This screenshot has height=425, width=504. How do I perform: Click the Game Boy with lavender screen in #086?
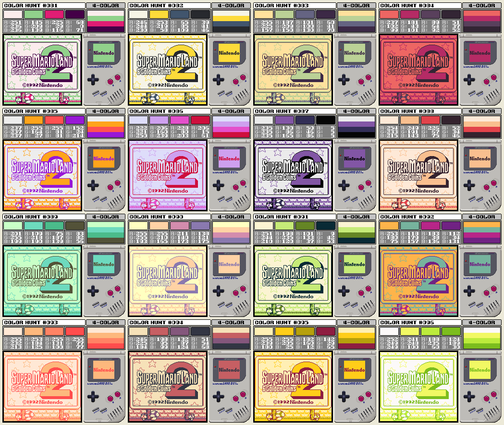pyautogui.click(x=230, y=175)
